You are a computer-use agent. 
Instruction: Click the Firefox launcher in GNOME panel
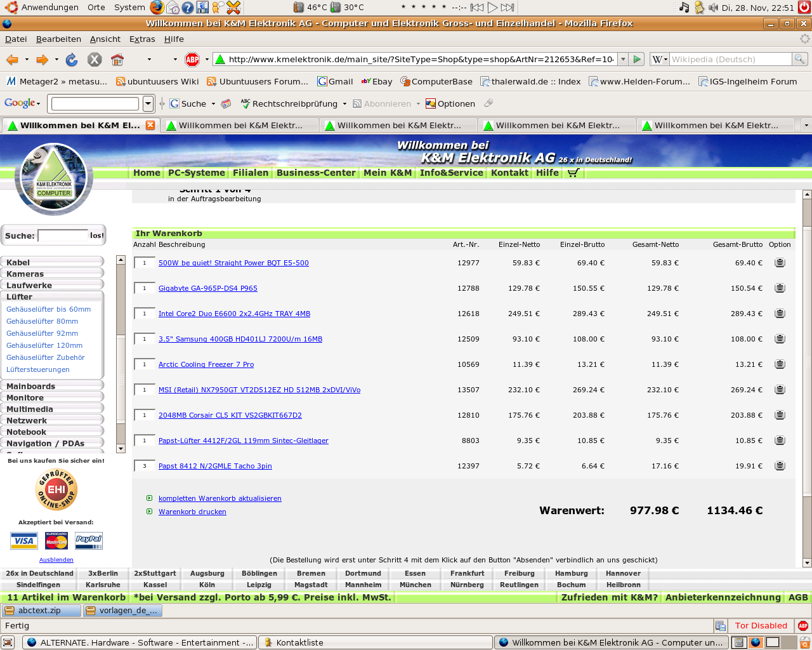tap(157, 8)
